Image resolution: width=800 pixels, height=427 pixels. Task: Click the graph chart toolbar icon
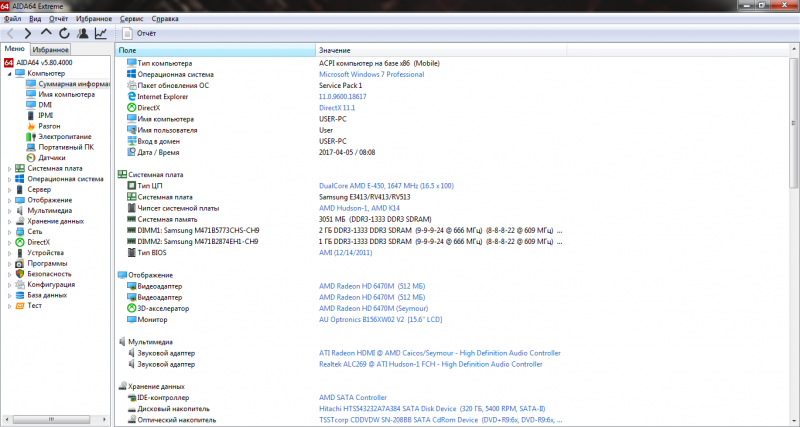point(101,33)
